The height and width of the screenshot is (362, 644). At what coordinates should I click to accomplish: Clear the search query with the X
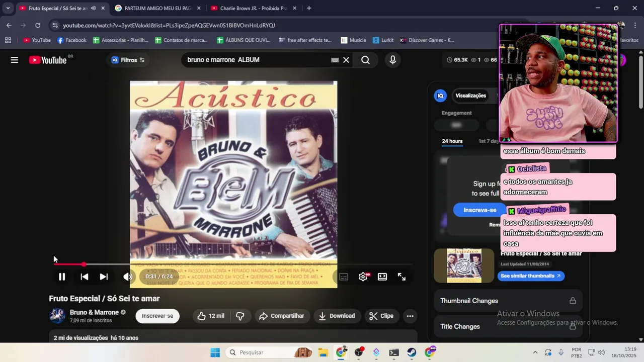tap(346, 60)
